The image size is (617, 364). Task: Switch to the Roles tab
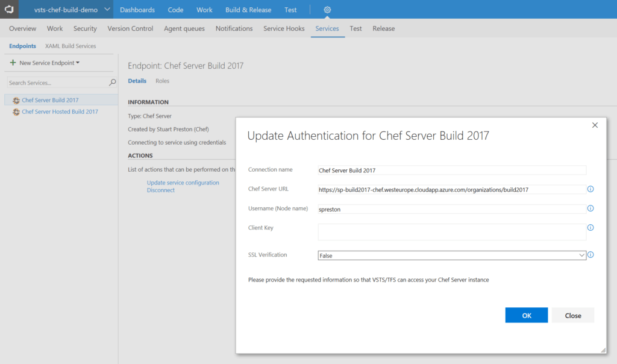pos(162,81)
